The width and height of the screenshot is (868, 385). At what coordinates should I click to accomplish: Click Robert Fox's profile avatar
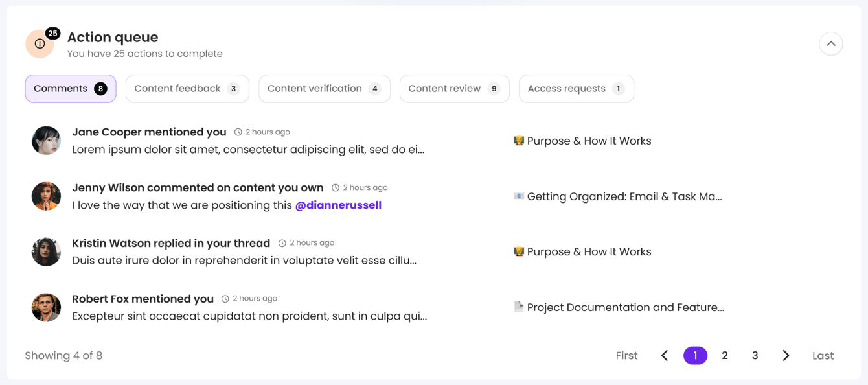pyautogui.click(x=46, y=307)
